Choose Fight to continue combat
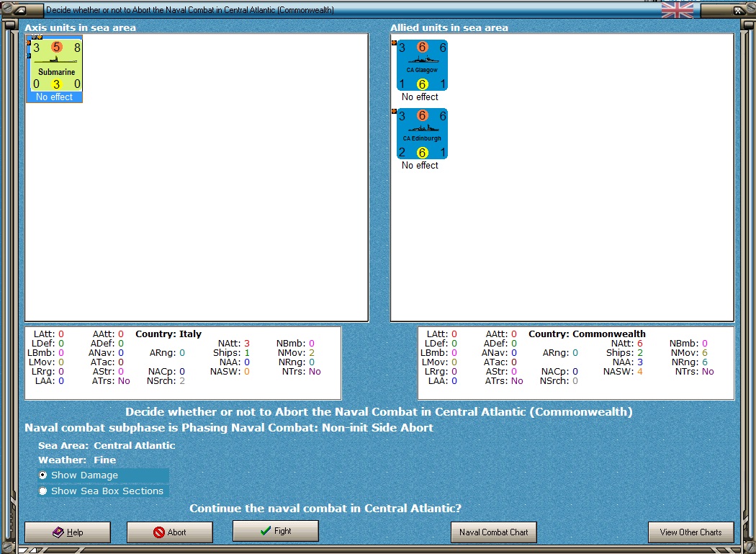The image size is (756, 554). (275, 531)
